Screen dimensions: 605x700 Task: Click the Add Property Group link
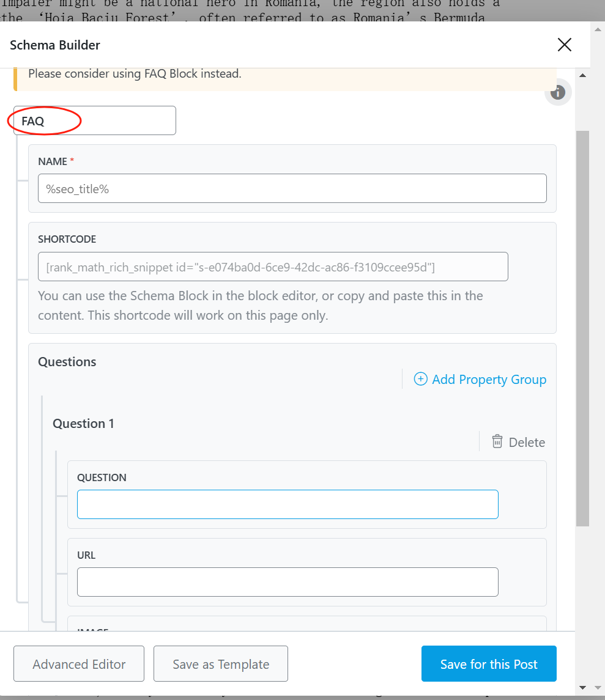click(x=489, y=379)
